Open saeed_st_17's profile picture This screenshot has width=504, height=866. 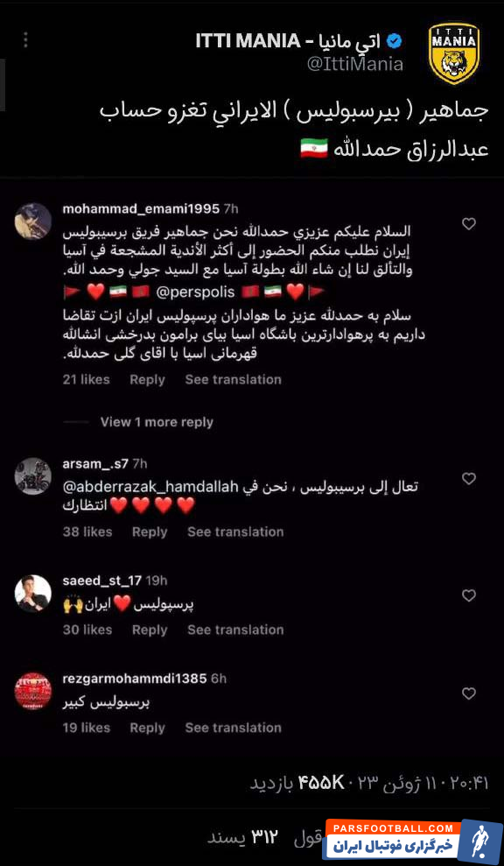(33, 593)
